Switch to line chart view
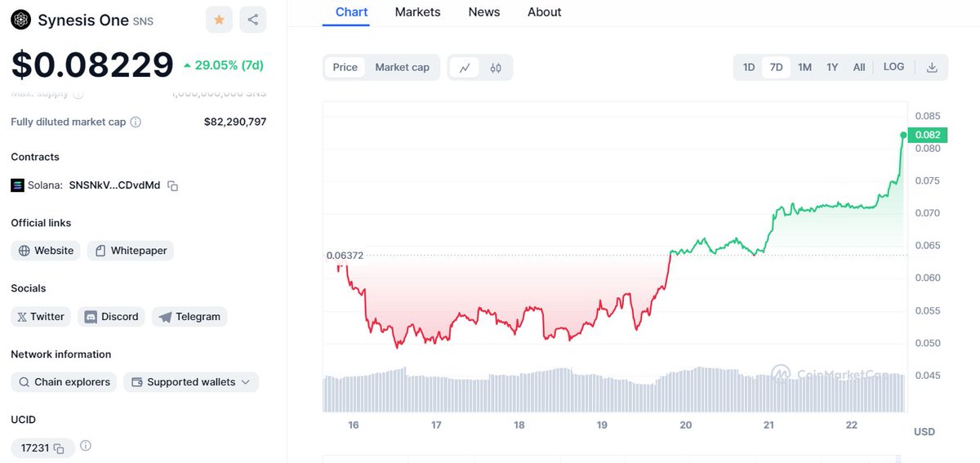980x463 pixels. point(465,68)
